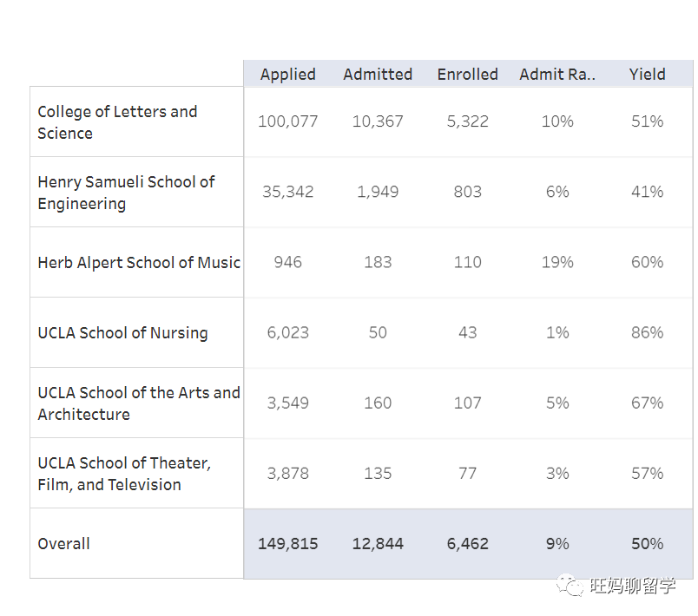Click Arts and Architecture admitted value 160
This screenshot has height=616, width=698.
point(378,403)
